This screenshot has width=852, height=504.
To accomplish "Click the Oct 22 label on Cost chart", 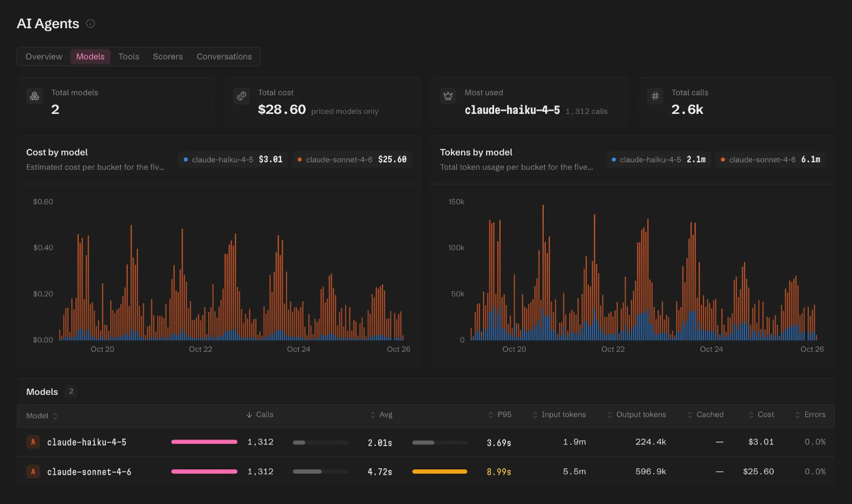I will (x=200, y=349).
